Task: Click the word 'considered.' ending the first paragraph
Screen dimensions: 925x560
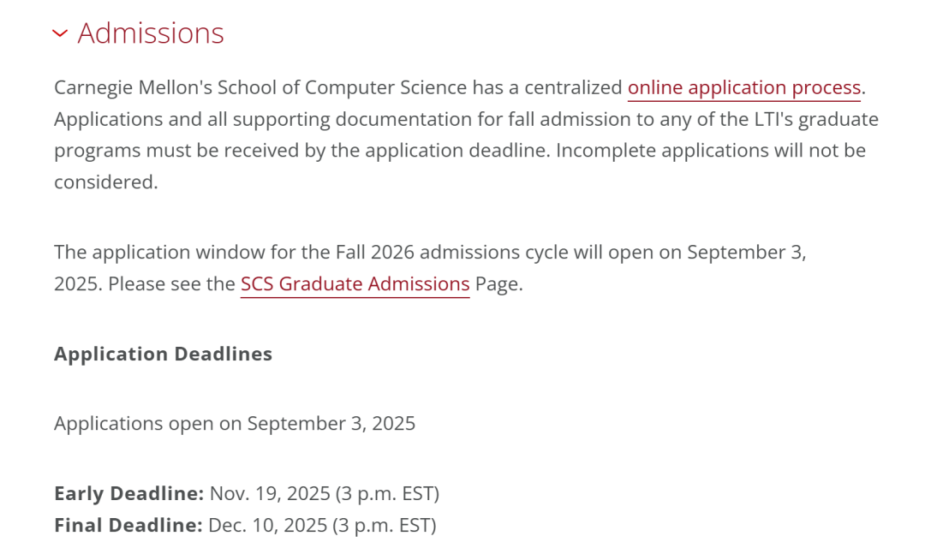Action: [106, 182]
